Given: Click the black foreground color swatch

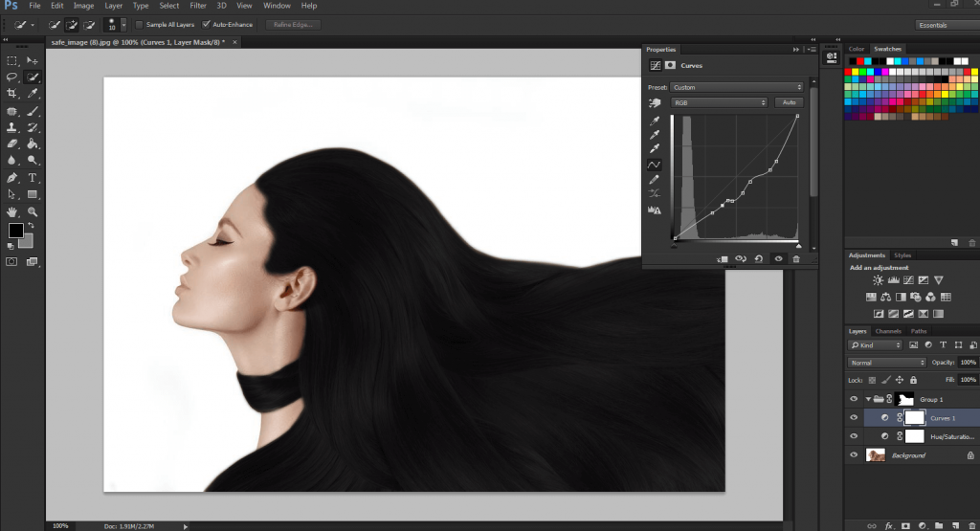Looking at the screenshot, I should coord(15,231).
